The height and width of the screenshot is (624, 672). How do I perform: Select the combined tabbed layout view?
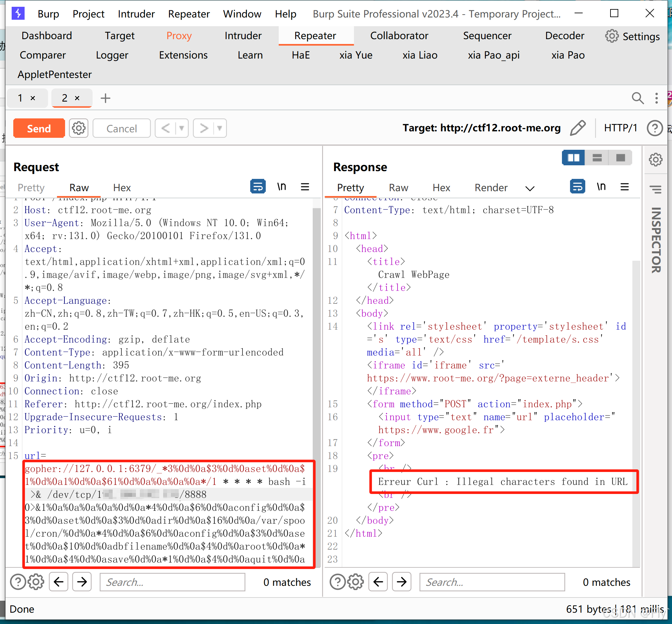[620, 158]
